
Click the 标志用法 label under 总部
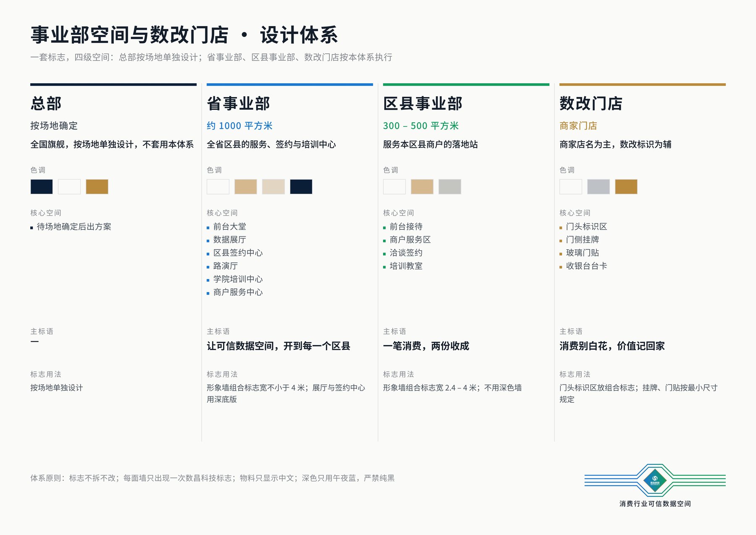46,374
